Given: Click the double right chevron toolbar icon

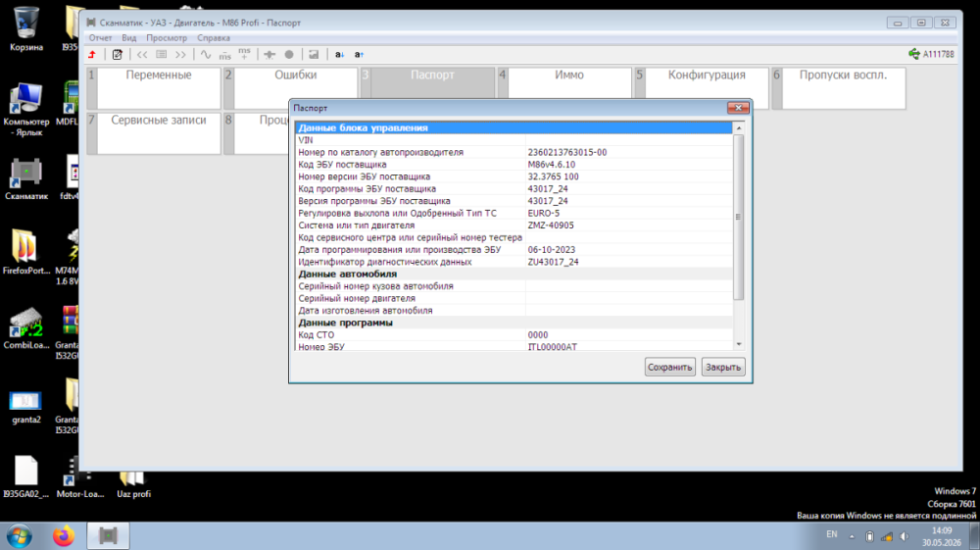Looking at the screenshot, I should pyautogui.click(x=180, y=54).
